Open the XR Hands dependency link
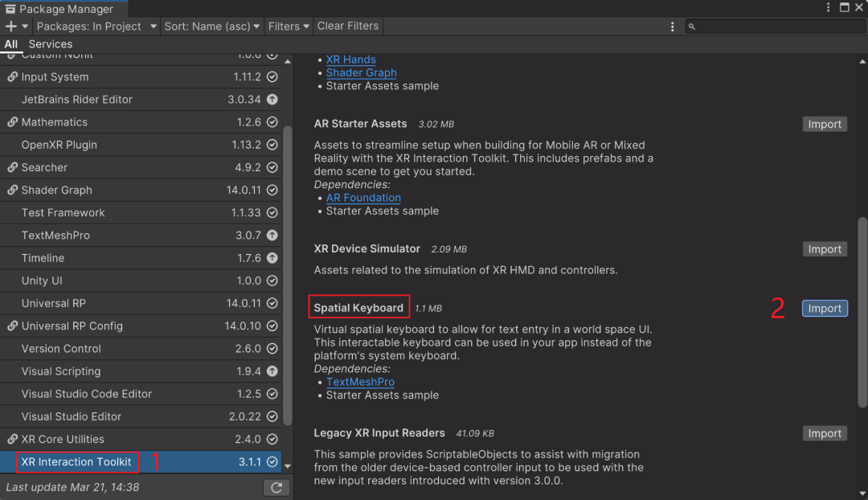This screenshot has width=868, height=500. tap(351, 59)
